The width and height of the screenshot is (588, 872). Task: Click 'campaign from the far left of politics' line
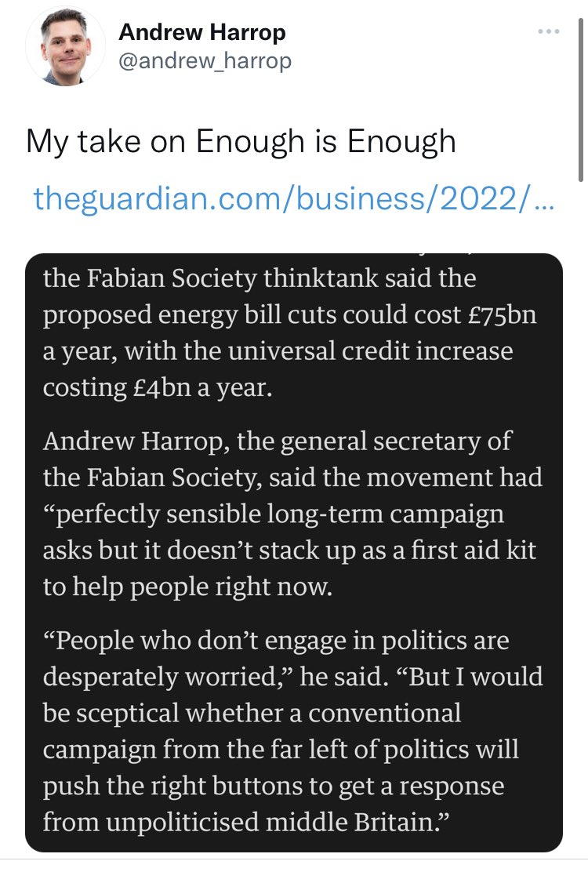point(281,750)
